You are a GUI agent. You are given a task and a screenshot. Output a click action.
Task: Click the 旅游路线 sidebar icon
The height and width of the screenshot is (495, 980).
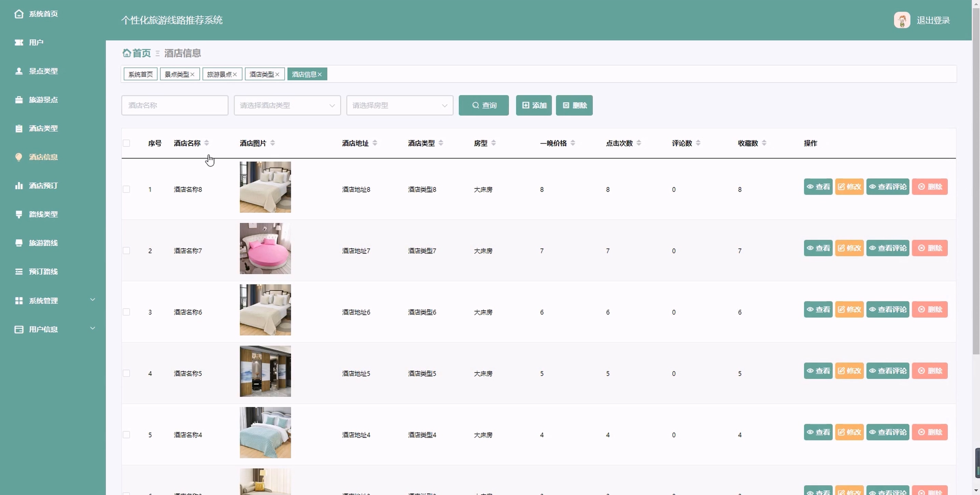coord(19,243)
